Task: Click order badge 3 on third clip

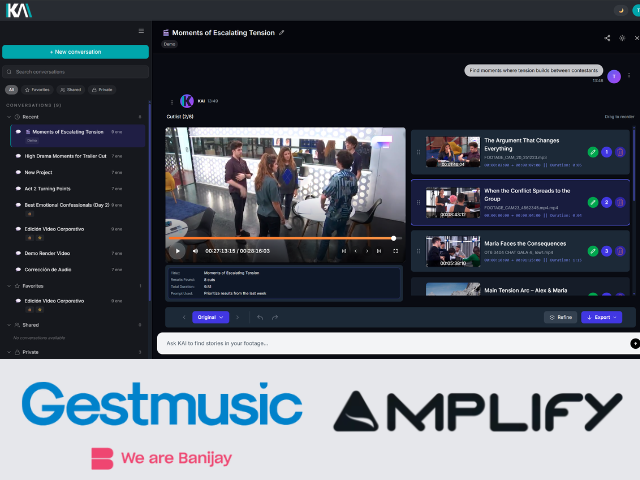Action: click(607, 251)
